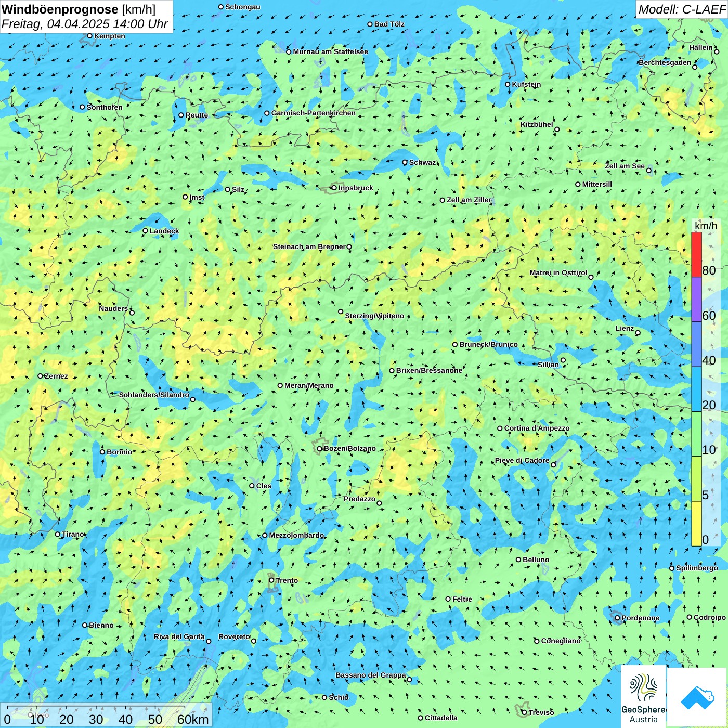Screen dimensions: 728x728
Task: Click the purple 60 km/h legend color
Action: pos(696,300)
